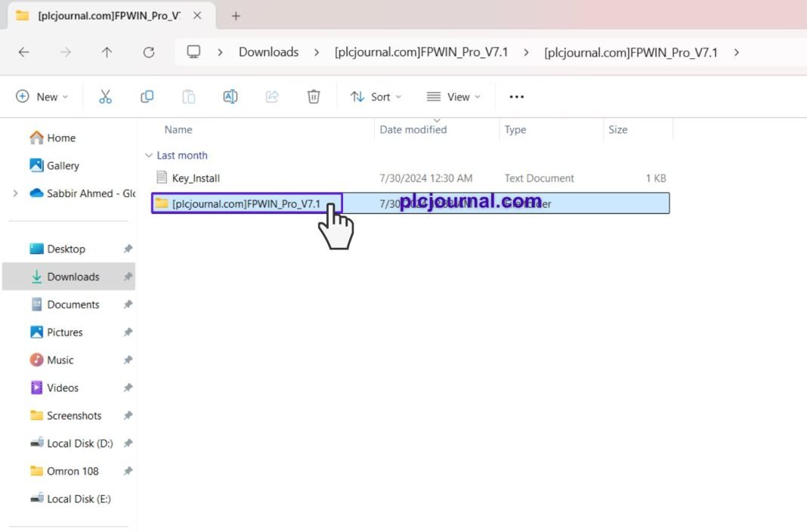Viewport: 807px width, 532px height.
Task: Close the FPWIN_Pro tab
Action: coord(197,16)
